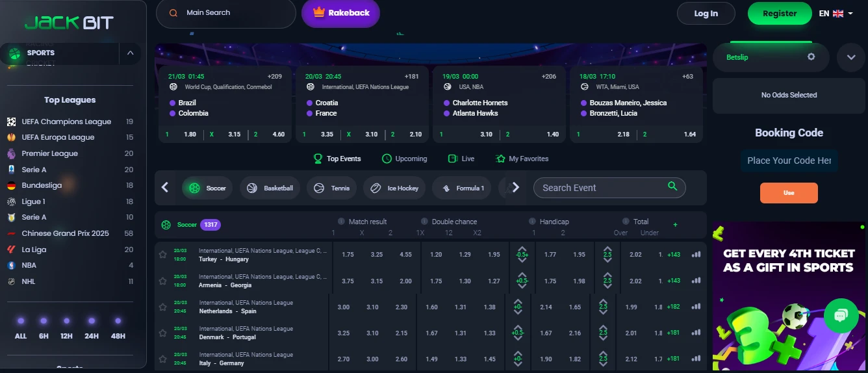Viewport: 868px width, 373px height.
Task: Click the Main Search field
Action: [225, 13]
